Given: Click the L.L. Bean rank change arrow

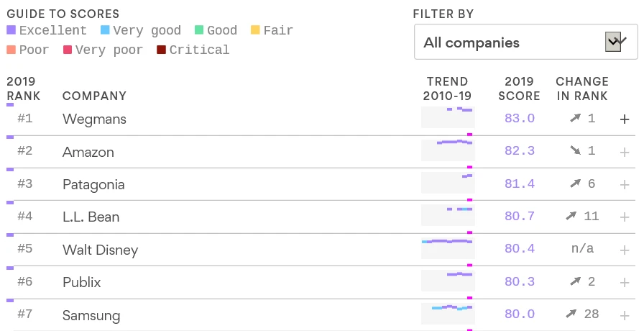Looking at the screenshot, I should 571,216.
